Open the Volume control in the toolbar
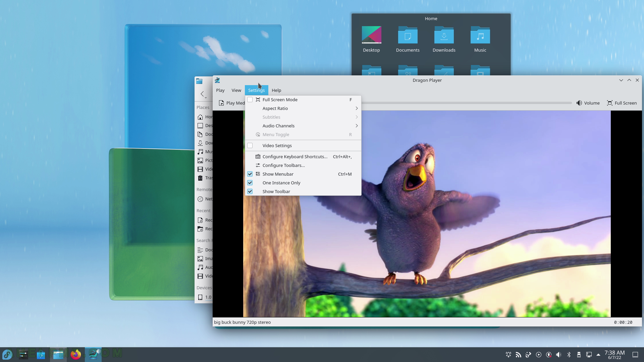Image resolution: width=644 pixels, height=362 pixels. (x=588, y=103)
